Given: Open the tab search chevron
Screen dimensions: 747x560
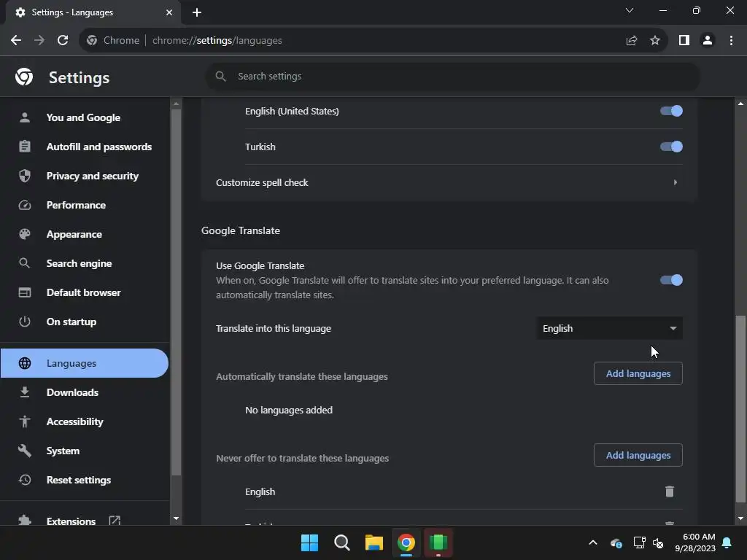Looking at the screenshot, I should 630,10.
